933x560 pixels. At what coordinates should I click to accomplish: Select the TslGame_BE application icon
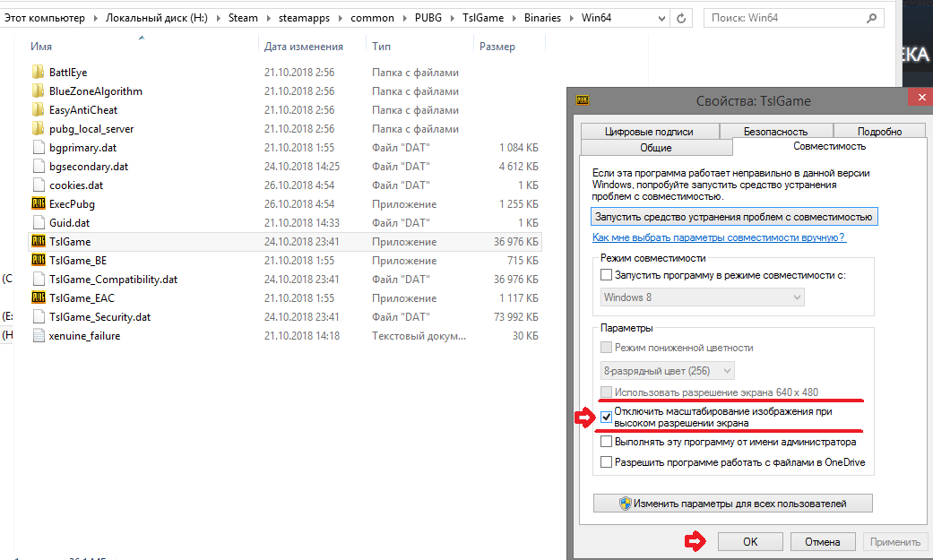[x=38, y=261]
